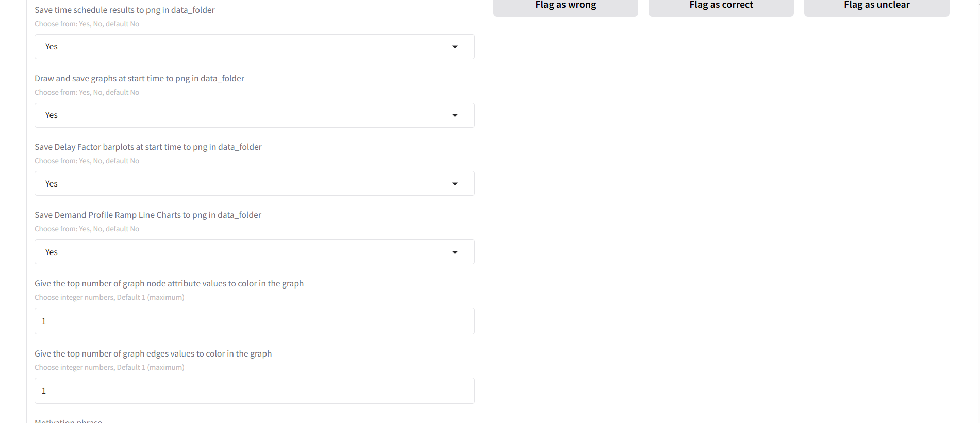Open the Draw and save graphs dropdown

[x=254, y=115]
